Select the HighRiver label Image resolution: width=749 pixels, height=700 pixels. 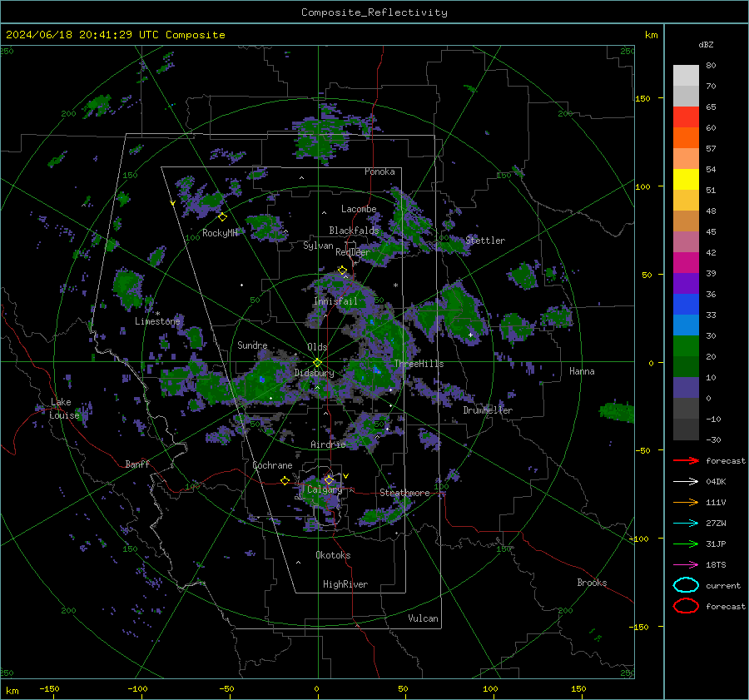345,584
